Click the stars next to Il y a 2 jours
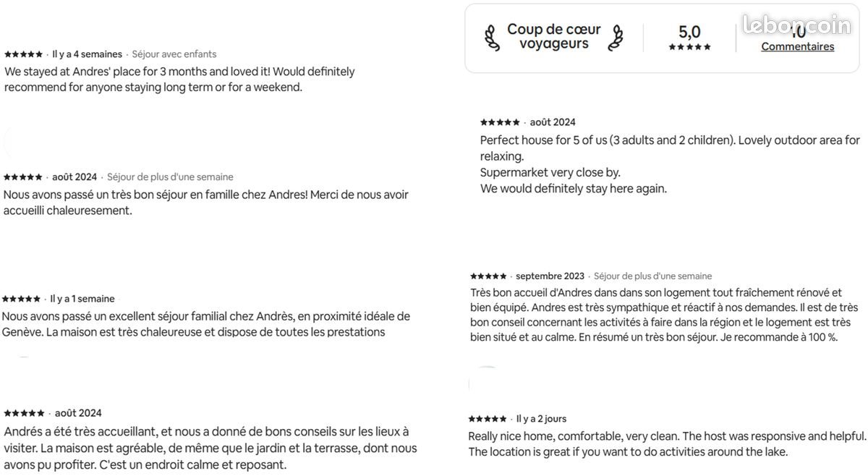Screen dimensions: 868x476 click(487, 419)
